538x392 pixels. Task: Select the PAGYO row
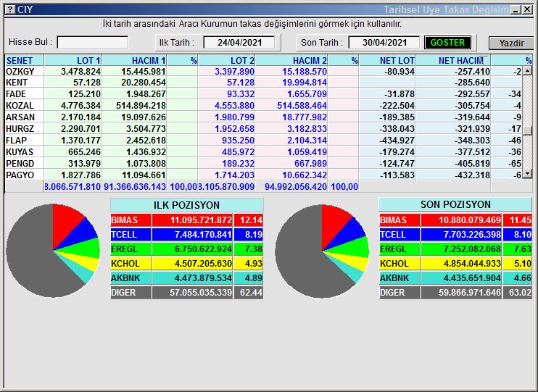pos(263,175)
